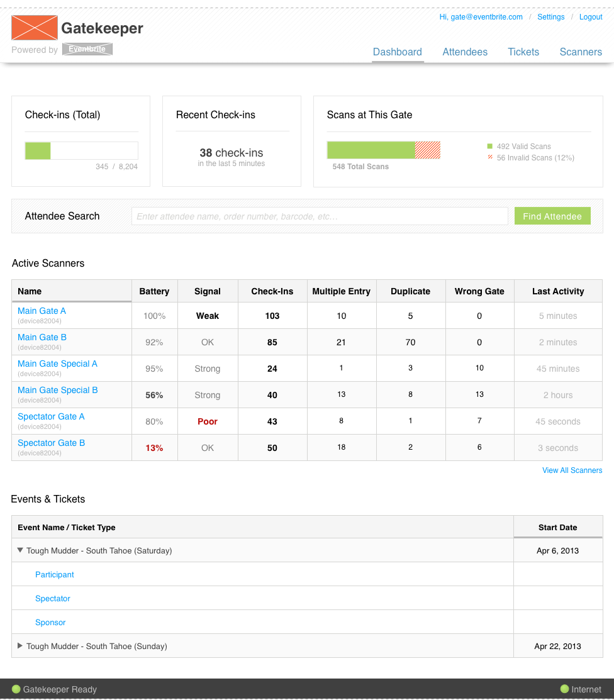
Task: Click the Eventbrite envelope logo
Action: tap(34, 28)
